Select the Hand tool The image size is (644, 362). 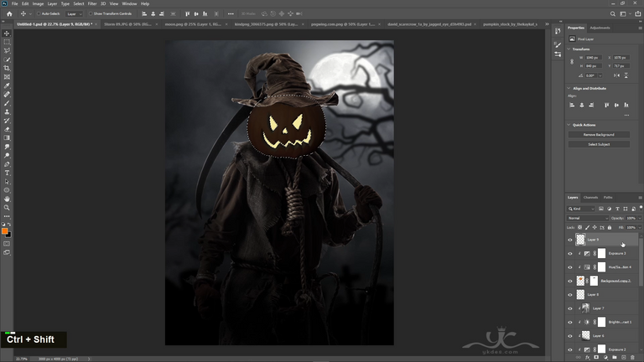(7, 199)
